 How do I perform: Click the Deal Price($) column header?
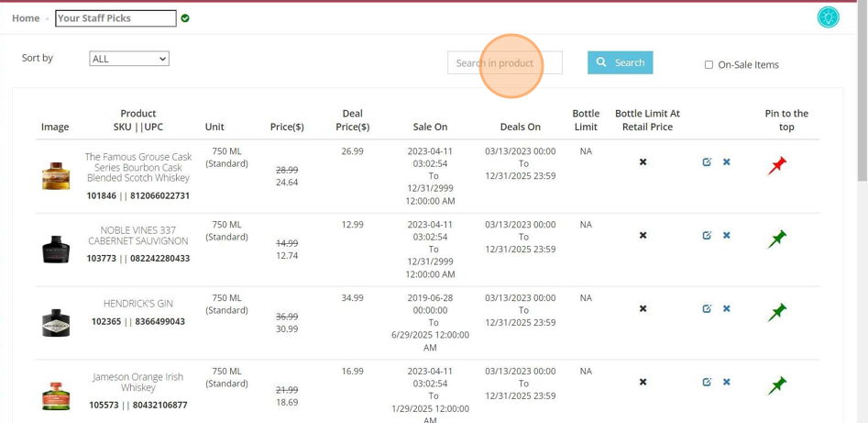pyautogui.click(x=353, y=120)
